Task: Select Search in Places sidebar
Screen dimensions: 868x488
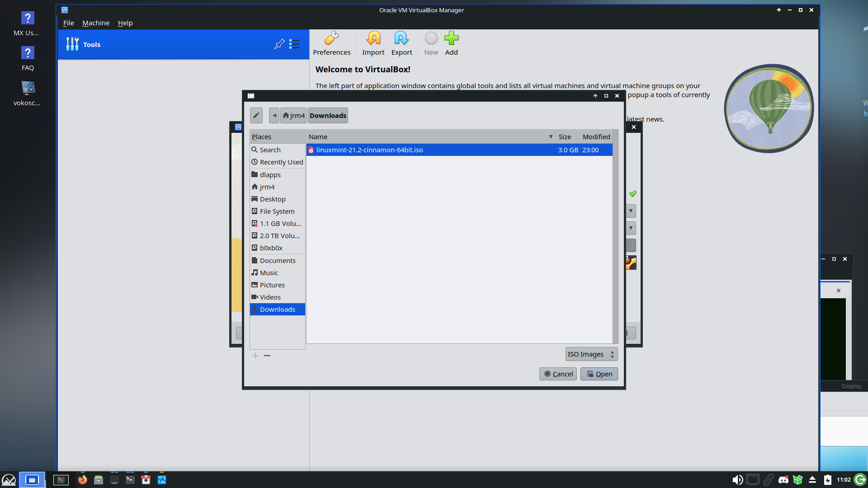Action: [277, 150]
